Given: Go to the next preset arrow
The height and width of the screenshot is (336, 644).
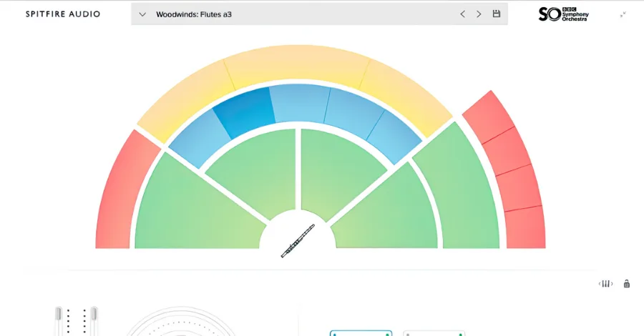Looking at the screenshot, I should (479, 14).
